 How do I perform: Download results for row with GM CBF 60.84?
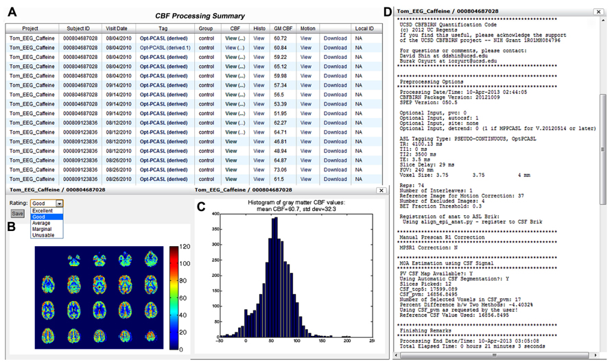tap(336, 47)
